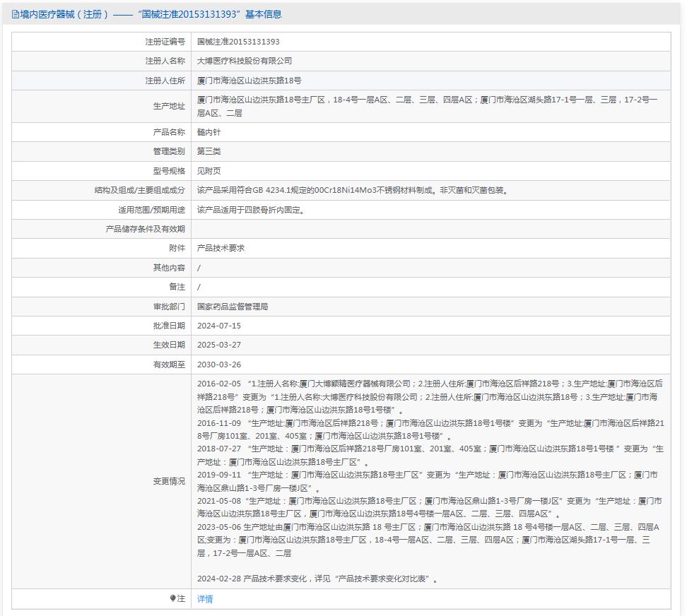Click the approving department 国家药品监督管理局
The height and width of the screenshot is (616, 687).
(233, 307)
